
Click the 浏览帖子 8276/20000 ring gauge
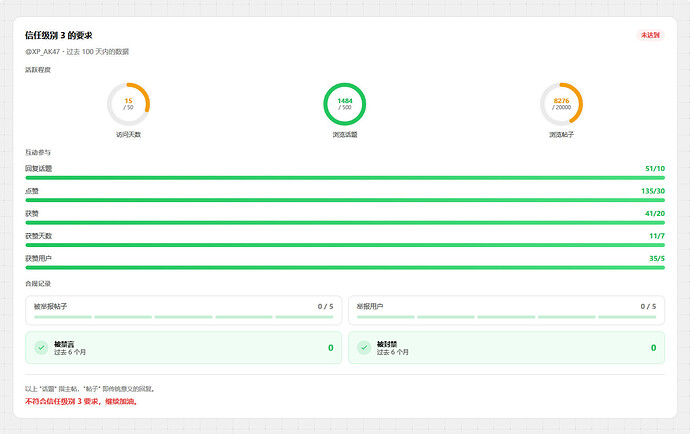[x=561, y=104]
